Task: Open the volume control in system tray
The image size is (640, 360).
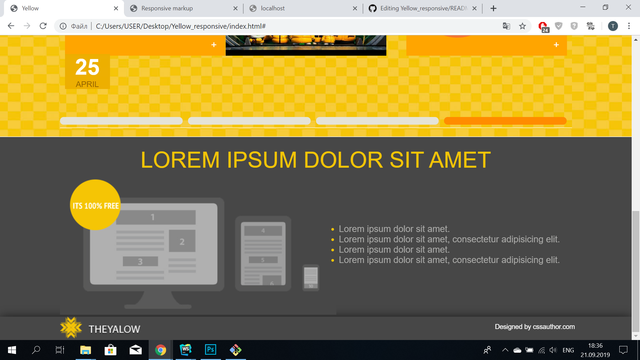Action: coord(553,350)
